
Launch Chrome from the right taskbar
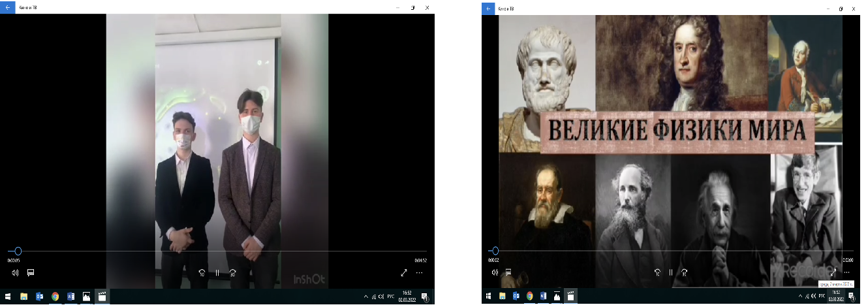coord(529,297)
